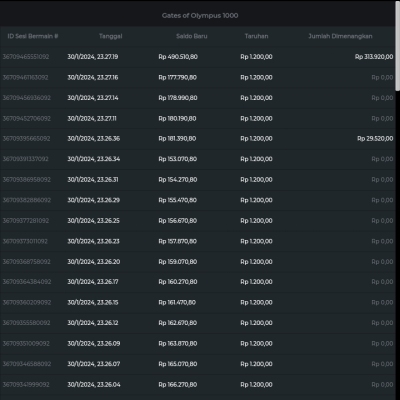
Task: Select balance 'Rp 157.870,80'
Action: pos(178,241)
